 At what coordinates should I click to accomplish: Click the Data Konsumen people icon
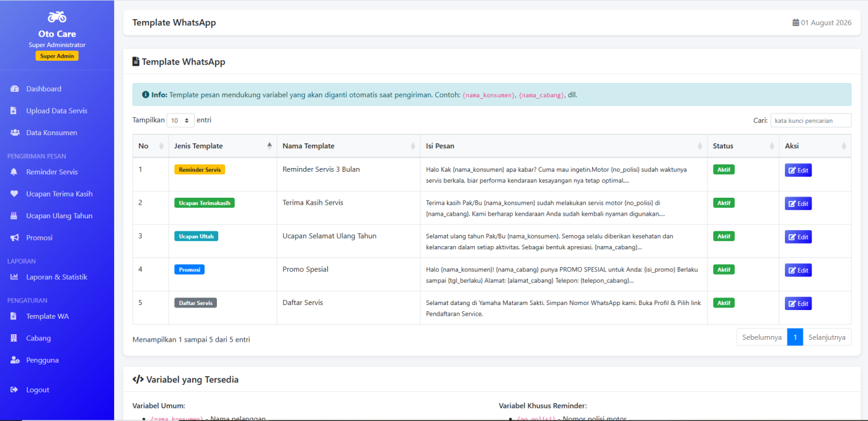(x=14, y=133)
